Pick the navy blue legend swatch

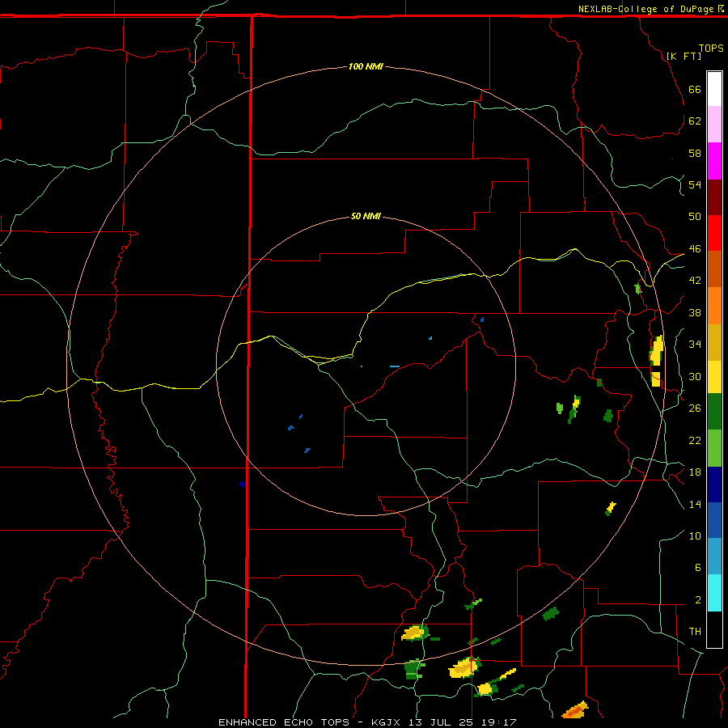coord(714,485)
